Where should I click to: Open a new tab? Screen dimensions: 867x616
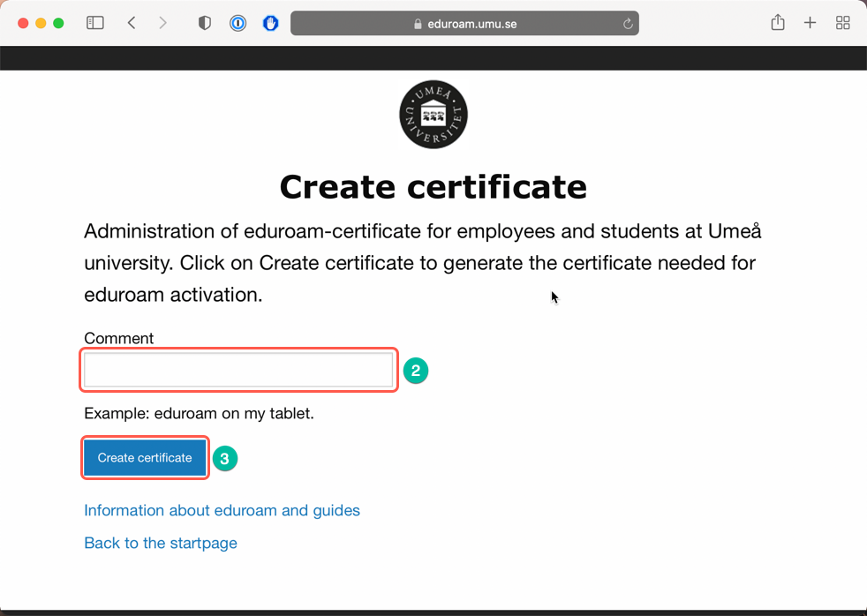[x=810, y=23]
